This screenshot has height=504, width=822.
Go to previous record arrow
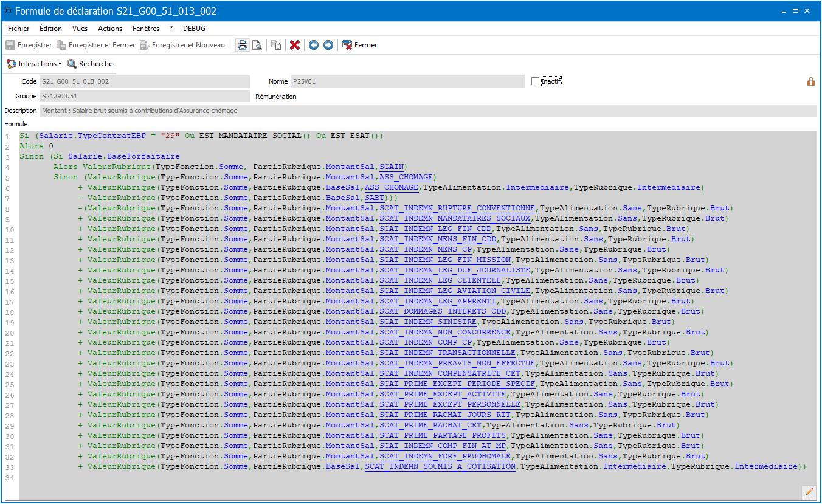point(314,45)
